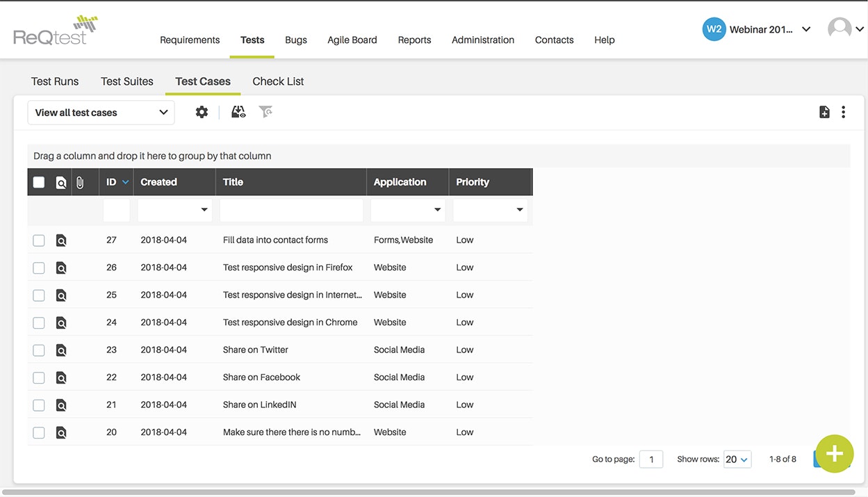868x497 pixels.
Task: Sort by the Application column header
Action: (400, 182)
